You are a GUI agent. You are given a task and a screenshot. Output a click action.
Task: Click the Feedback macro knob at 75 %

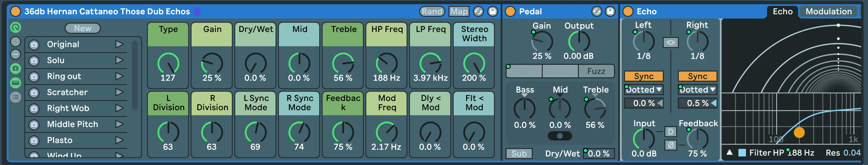(x=343, y=132)
